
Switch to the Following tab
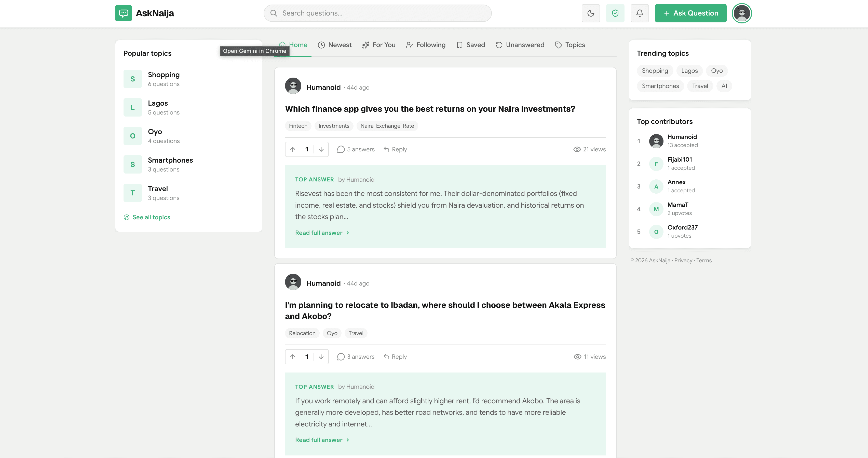tap(426, 45)
